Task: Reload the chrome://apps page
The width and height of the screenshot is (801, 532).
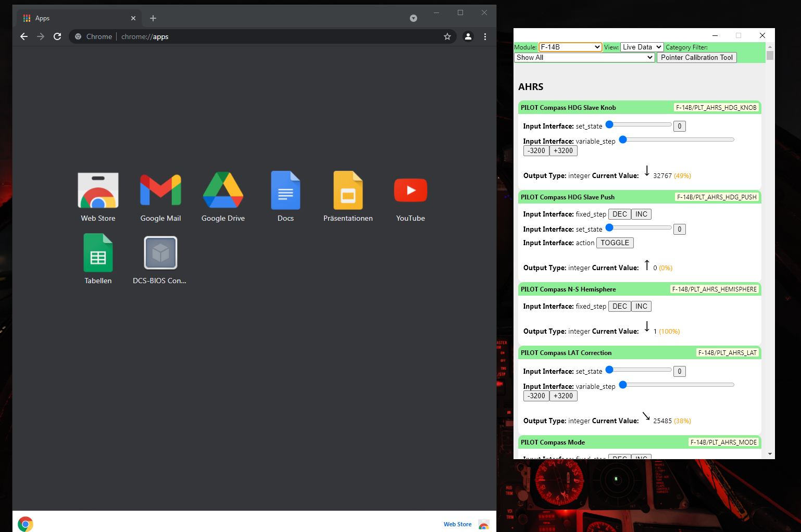Action: (57, 36)
